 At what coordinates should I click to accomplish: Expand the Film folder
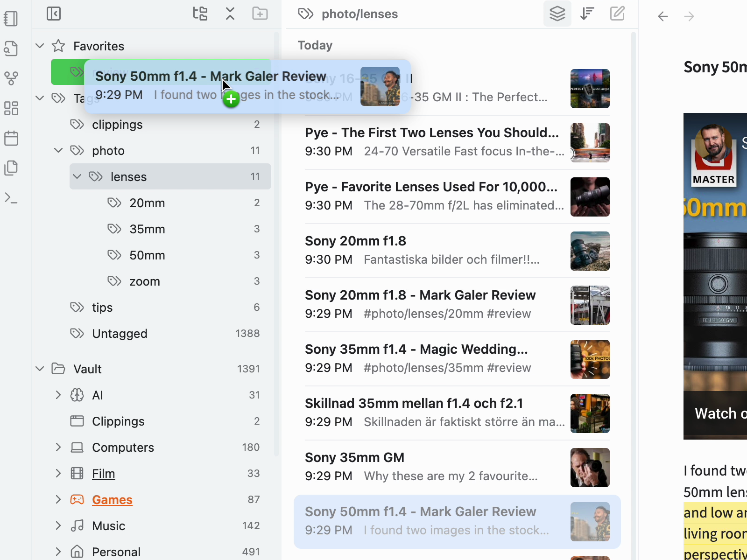58,474
